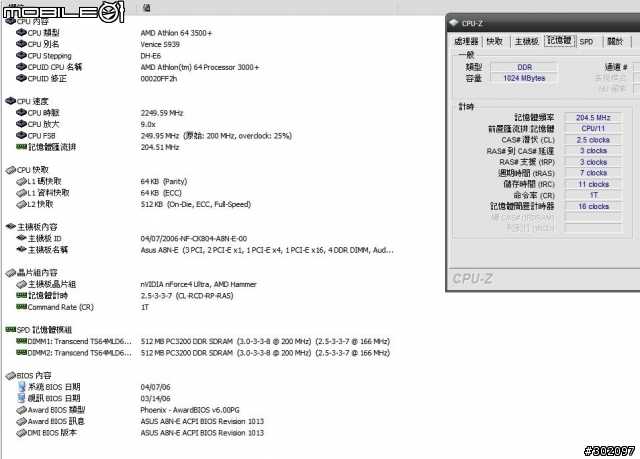
Task: Select the '04/07/2006-NF-CK804-A8N-E-00' value
Action: click(x=193, y=239)
